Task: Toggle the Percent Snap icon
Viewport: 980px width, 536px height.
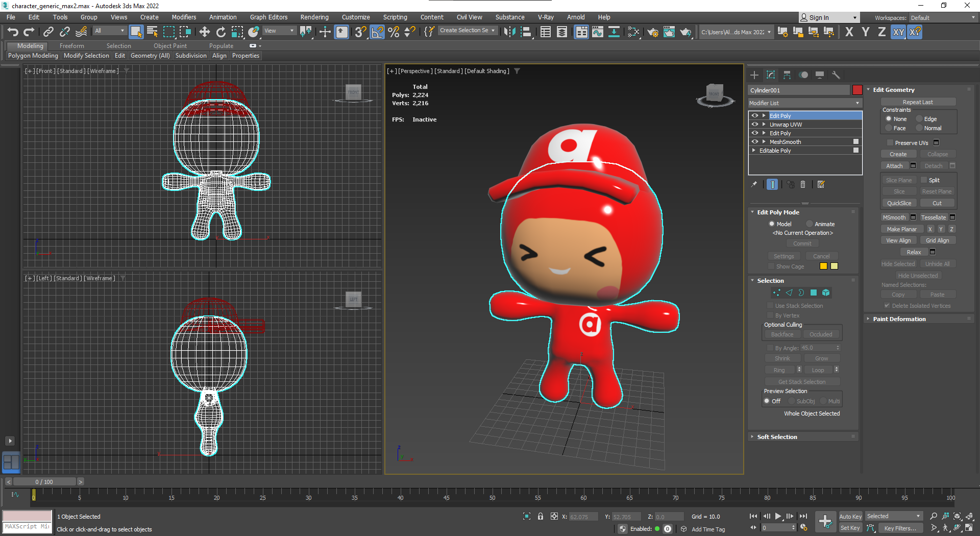Action: [x=394, y=32]
